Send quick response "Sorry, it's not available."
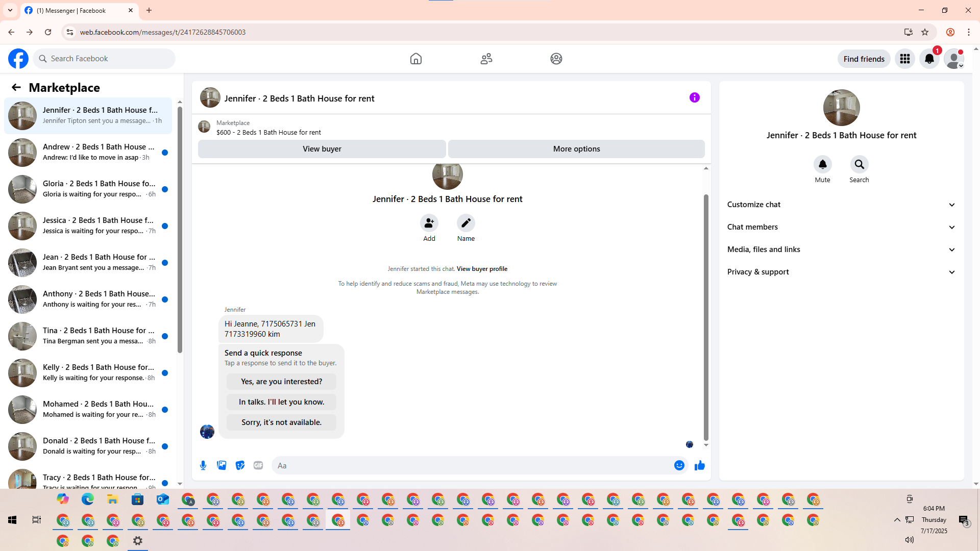Viewport: 980px width, 551px height. click(281, 422)
